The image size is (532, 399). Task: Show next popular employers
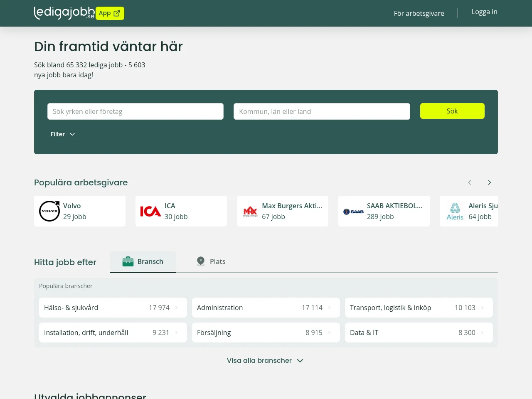pyautogui.click(x=490, y=182)
